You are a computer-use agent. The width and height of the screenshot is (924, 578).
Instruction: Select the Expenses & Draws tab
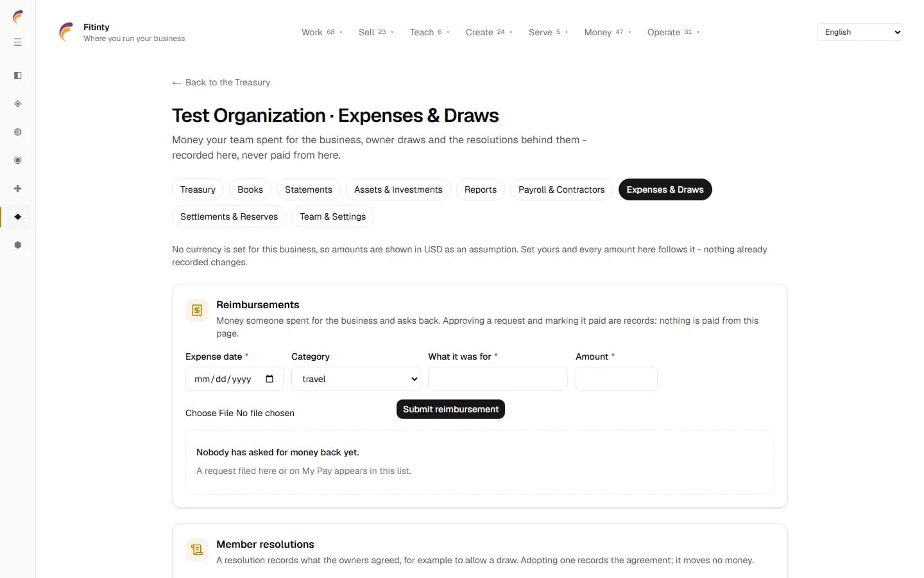[x=665, y=189]
